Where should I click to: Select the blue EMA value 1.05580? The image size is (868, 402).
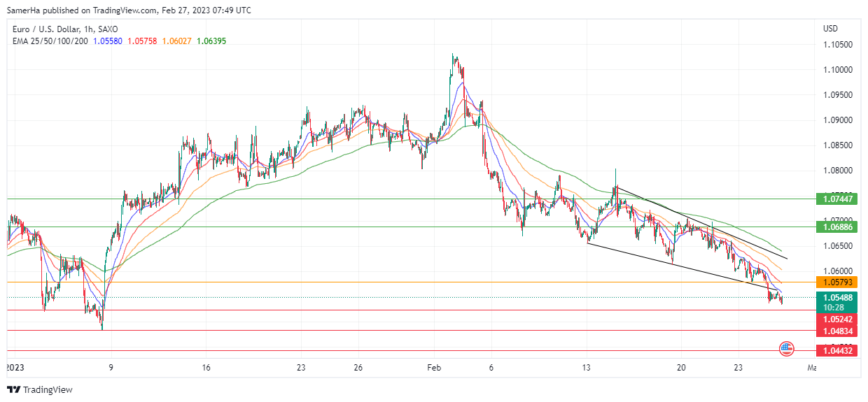(x=107, y=41)
